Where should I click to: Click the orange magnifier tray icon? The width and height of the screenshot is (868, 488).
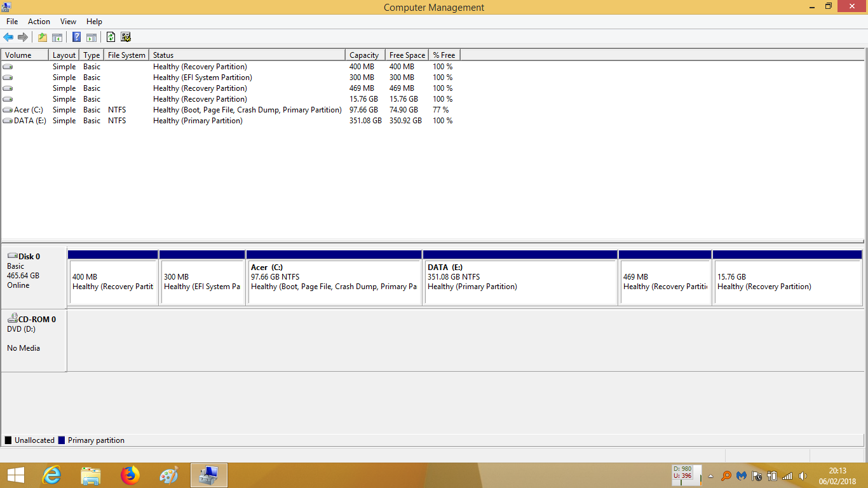coord(726,475)
